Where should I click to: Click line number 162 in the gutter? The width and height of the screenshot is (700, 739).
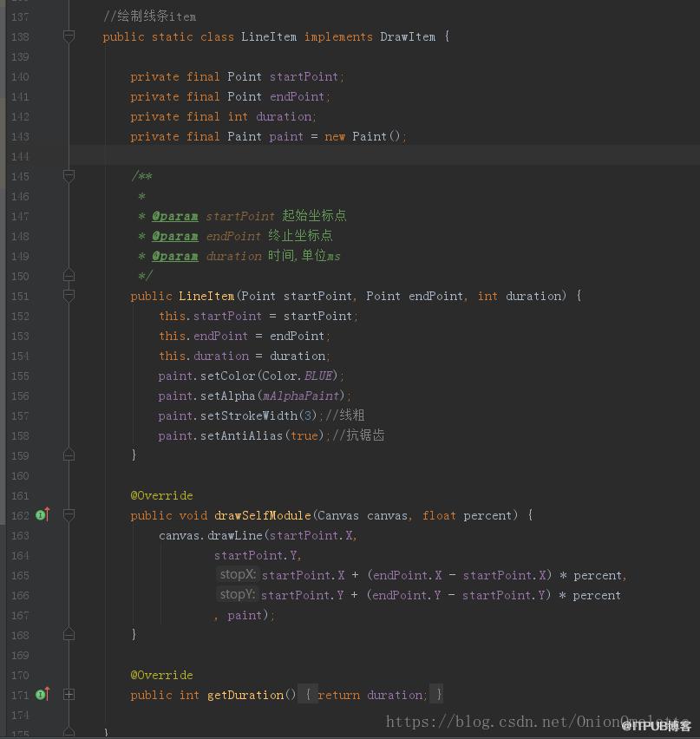(20, 515)
